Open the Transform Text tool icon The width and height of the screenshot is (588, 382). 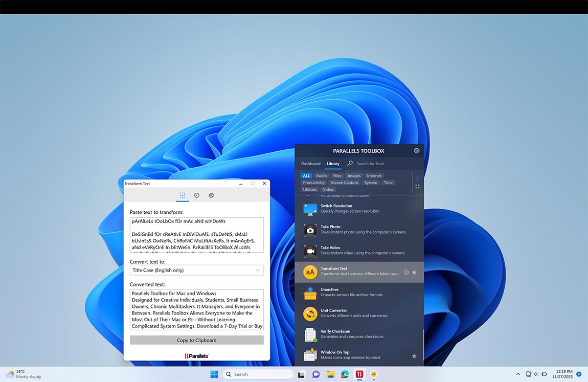(310, 272)
